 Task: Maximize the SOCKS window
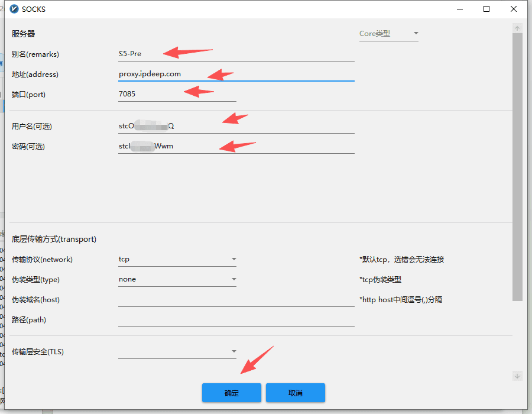(486, 9)
